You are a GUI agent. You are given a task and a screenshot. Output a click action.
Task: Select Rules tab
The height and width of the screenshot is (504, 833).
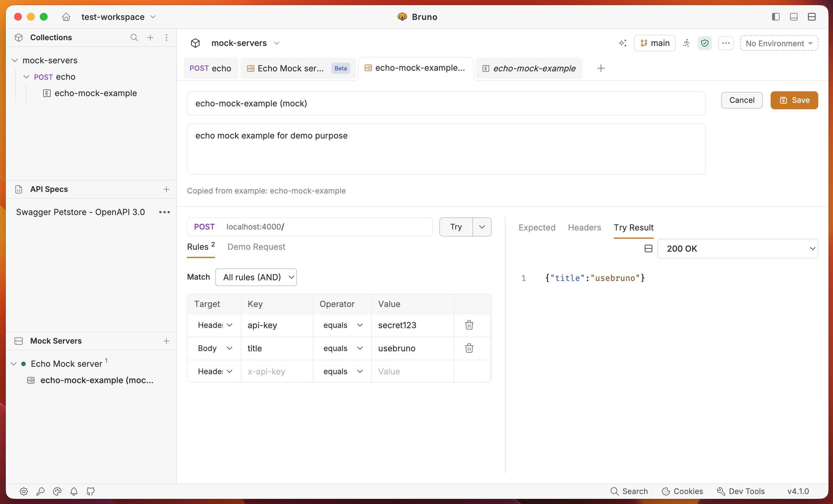coord(201,247)
